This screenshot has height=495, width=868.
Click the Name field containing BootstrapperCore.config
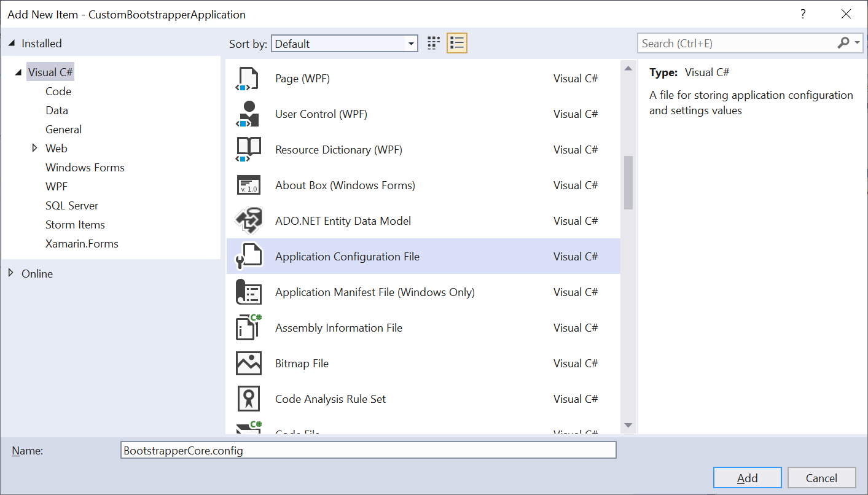[x=369, y=451]
